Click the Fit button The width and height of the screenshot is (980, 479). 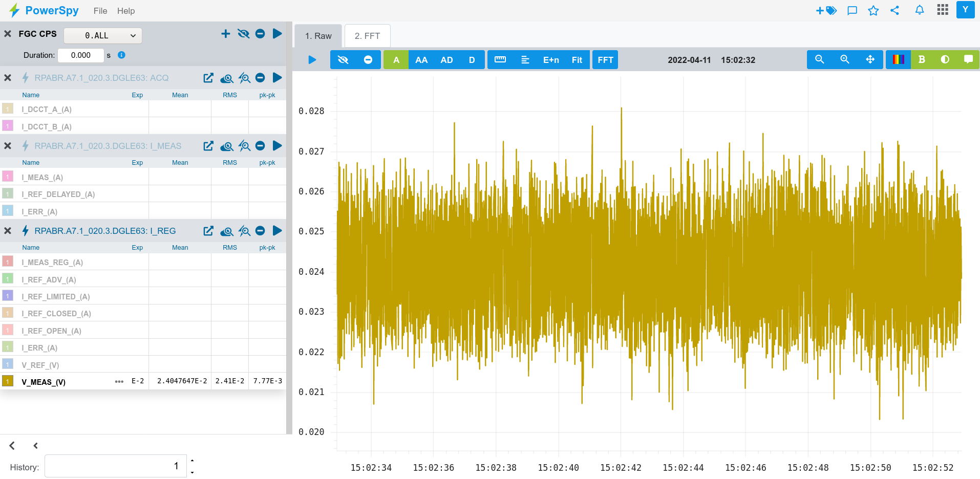pos(577,60)
